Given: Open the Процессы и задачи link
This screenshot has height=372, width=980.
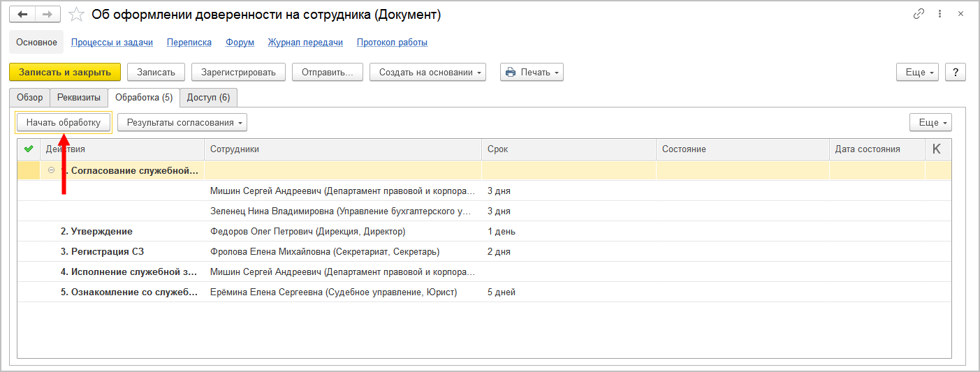Looking at the screenshot, I should pos(112,42).
